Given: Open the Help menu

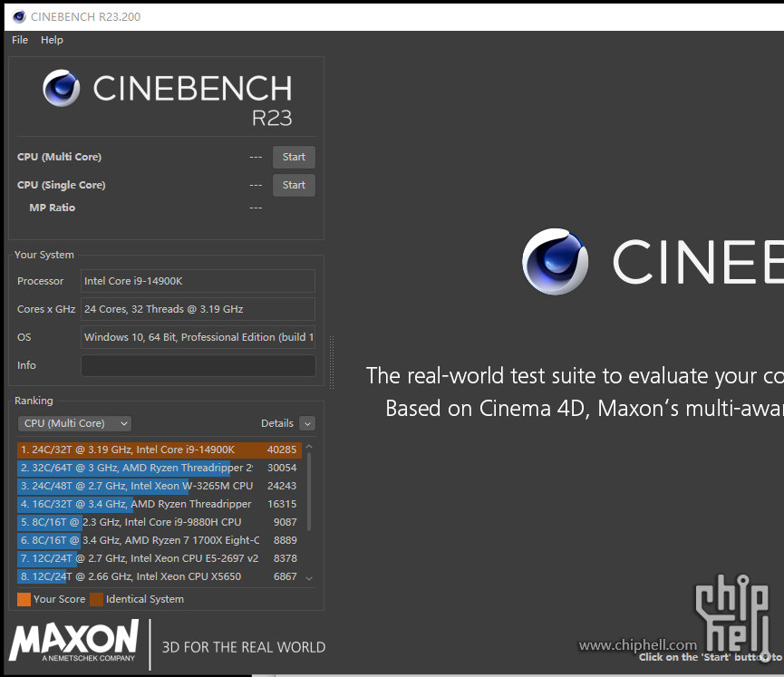Looking at the screenshot, I should pos(52,40).
